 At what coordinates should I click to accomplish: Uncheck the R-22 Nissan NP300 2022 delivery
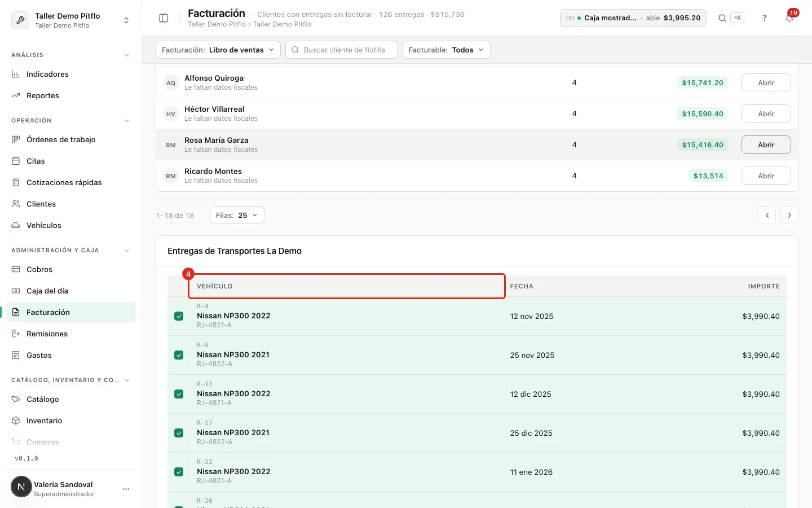179,472
